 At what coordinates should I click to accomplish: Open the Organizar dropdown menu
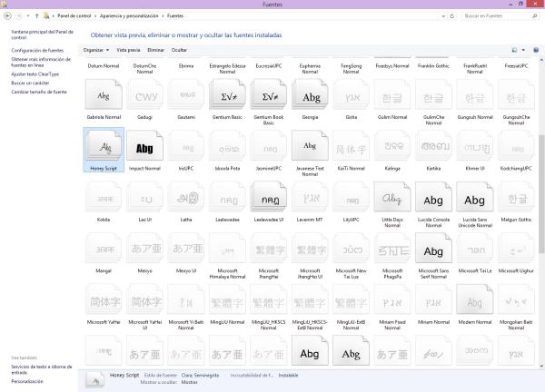point(95,50)
